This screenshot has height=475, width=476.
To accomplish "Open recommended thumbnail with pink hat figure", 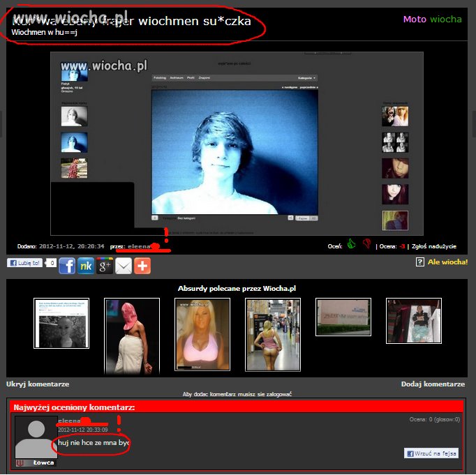I will tap(132, 336).
